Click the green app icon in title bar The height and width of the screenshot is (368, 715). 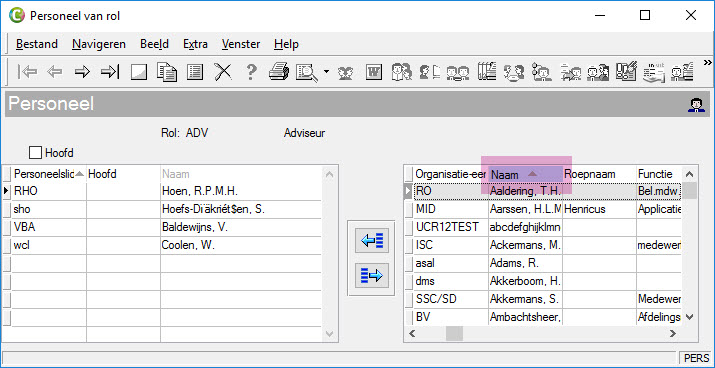click(x=16, y=16)
